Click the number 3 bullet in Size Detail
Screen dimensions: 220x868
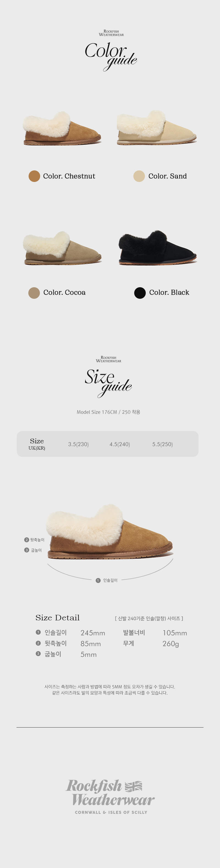(x=38, y=653)
